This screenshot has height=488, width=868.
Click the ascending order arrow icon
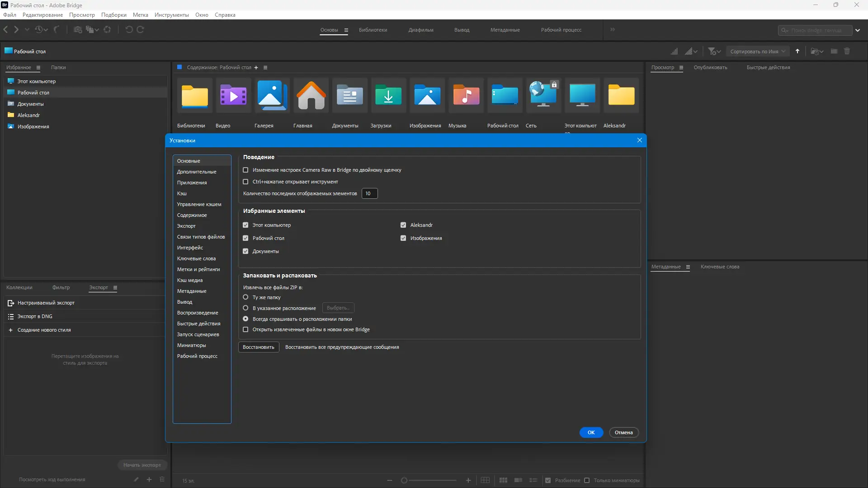pos(797,52)
